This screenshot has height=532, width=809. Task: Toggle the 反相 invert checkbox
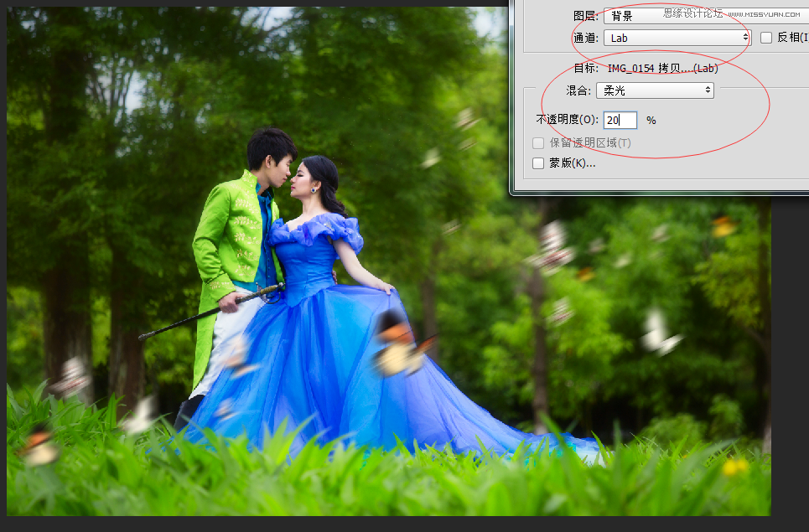[x=766, y=38]
